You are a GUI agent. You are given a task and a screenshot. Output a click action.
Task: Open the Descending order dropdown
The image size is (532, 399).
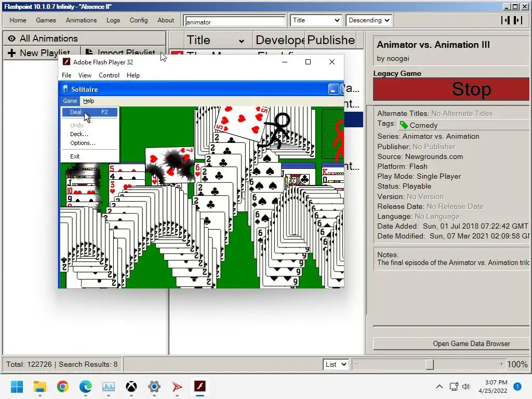(369, 20)
